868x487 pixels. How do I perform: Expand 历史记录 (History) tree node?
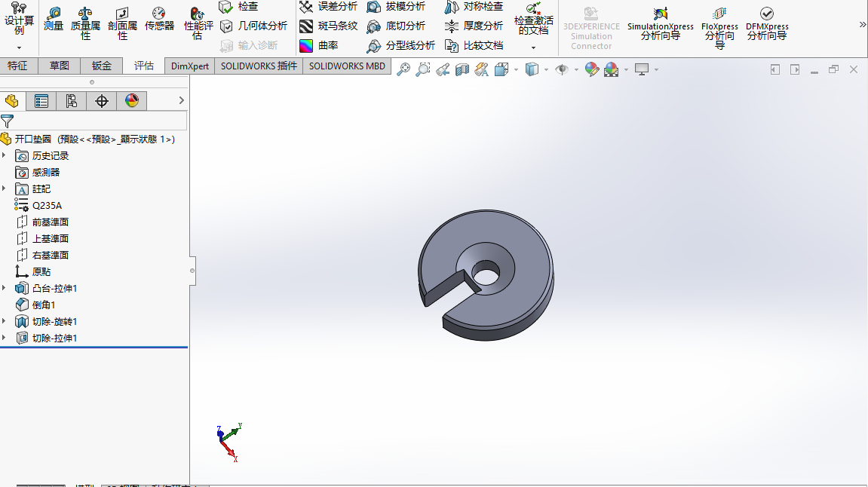(5, 155)
